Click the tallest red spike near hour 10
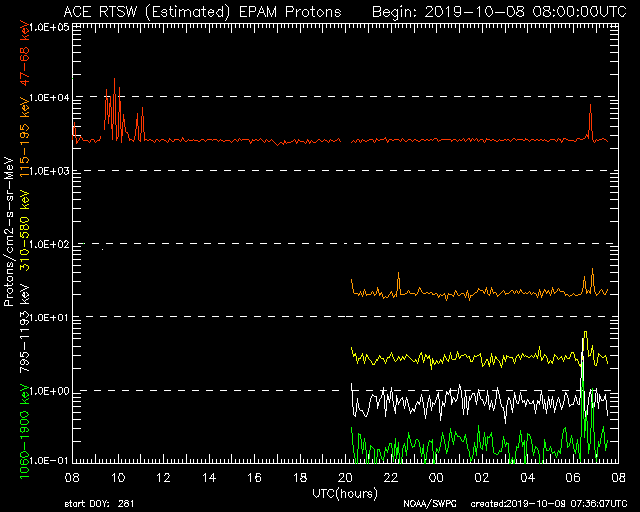Screen dimensions: 640x512 [x=115, y=80]
